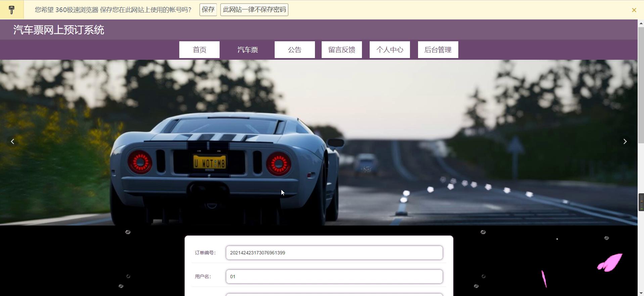This screenshot has height=296, width=644.
Task: Open the 首页 navigation tab
Action: pos(199,50)
